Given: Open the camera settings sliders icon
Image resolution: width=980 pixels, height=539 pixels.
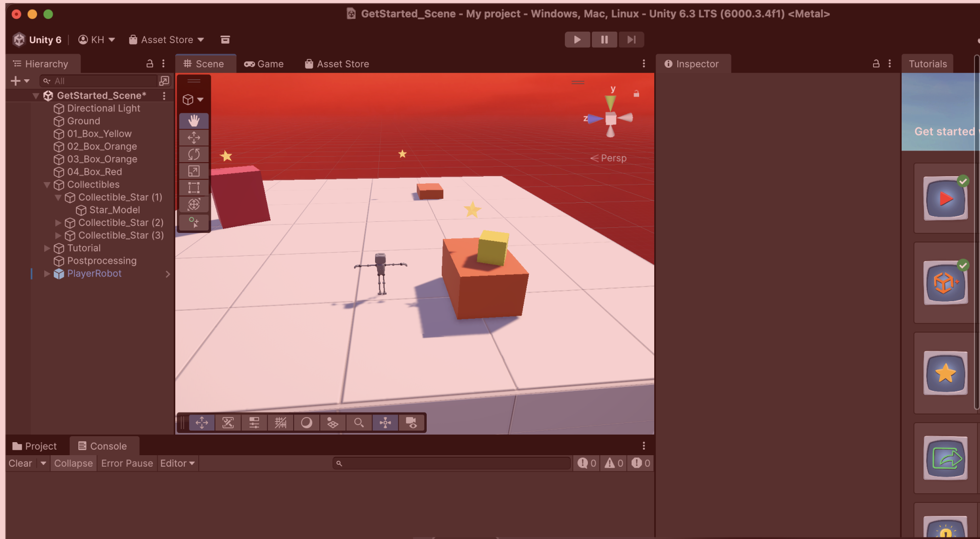Looking at the screenshot, I should (254, 423).
